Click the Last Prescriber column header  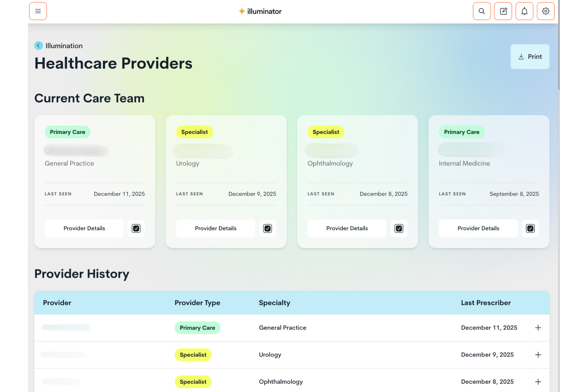tap(486, 303)
